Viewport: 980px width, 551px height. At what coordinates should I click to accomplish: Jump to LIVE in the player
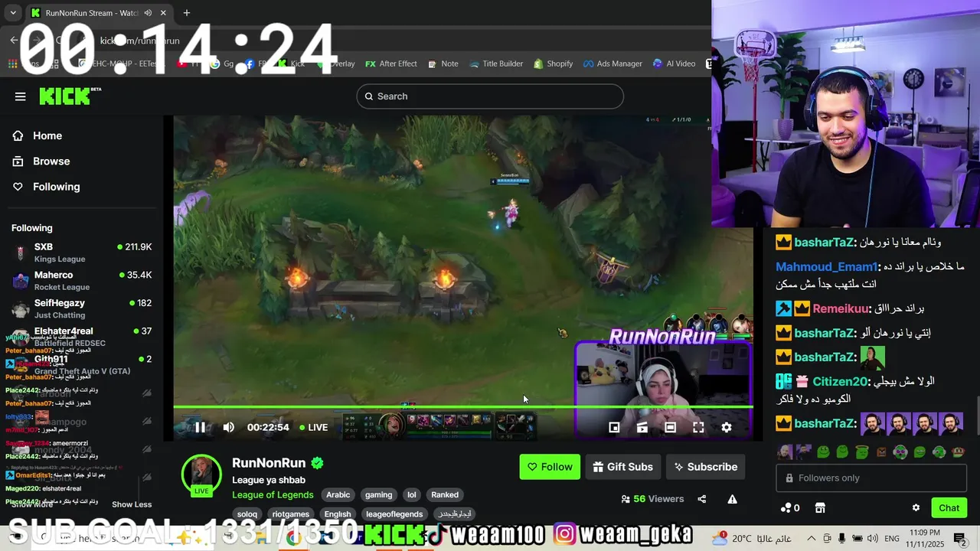tap(313, 428)
